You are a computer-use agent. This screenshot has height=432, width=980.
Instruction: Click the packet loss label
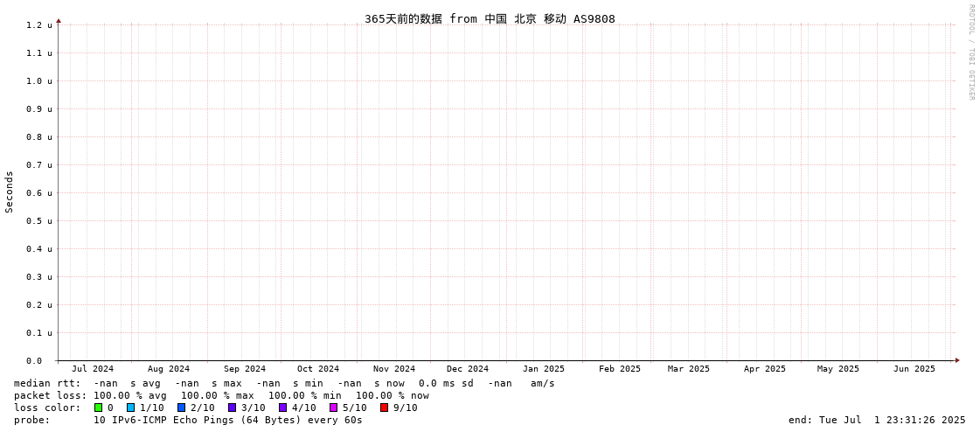(50, 395)
